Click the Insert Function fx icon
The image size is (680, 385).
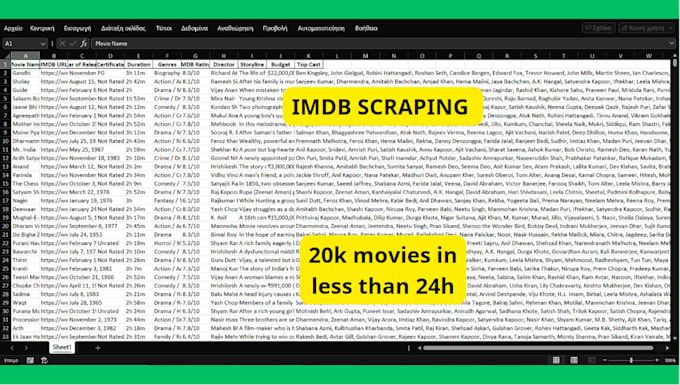(84, 43)
